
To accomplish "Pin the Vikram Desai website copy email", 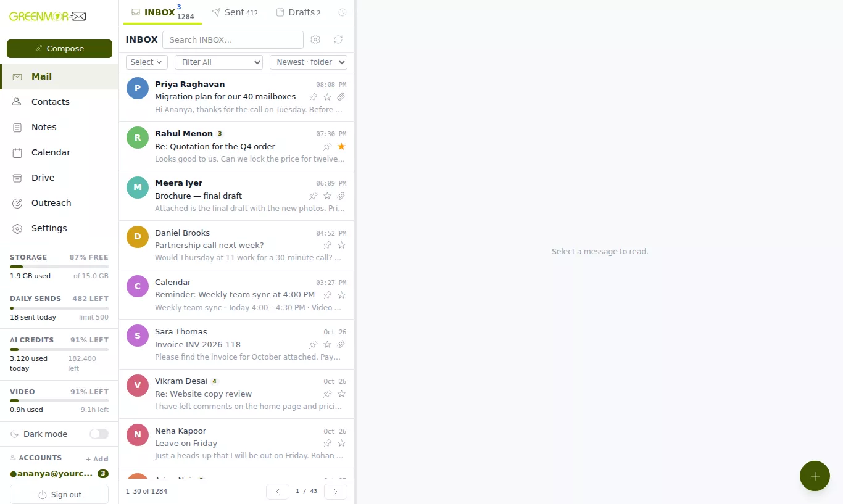I will 327,394.
